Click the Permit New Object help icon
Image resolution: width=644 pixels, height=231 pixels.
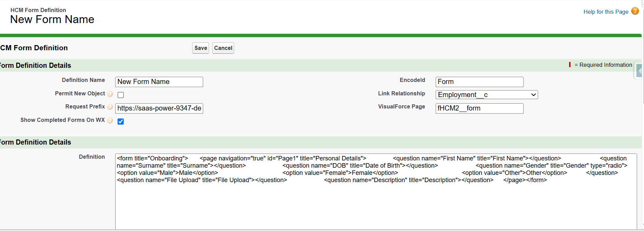pos(110,94)
